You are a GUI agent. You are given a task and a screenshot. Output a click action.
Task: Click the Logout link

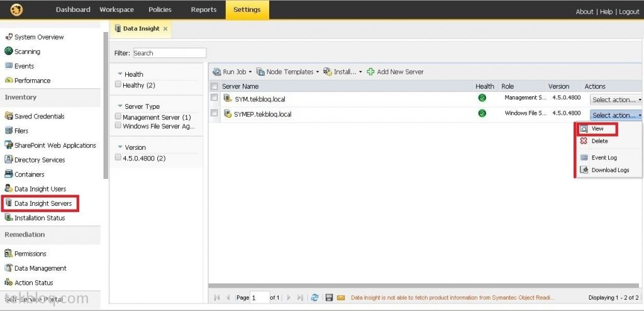click(629, 11)
